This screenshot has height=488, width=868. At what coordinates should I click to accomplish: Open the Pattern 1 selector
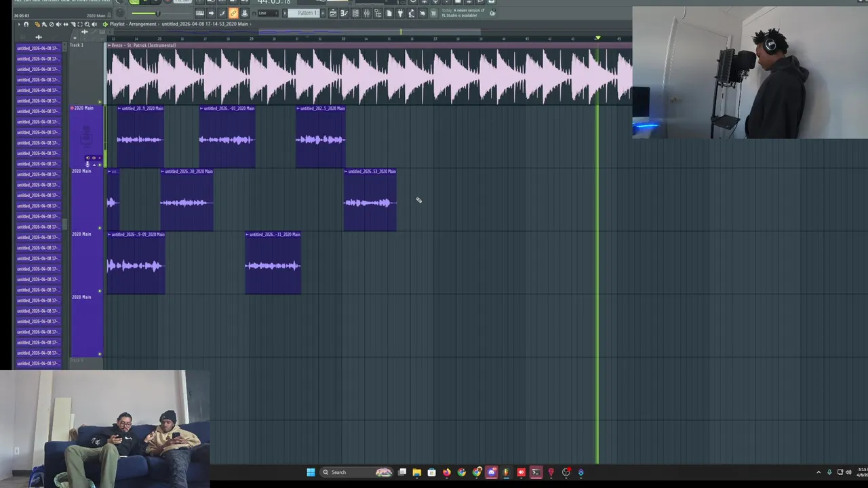click(x=303, y=13)
